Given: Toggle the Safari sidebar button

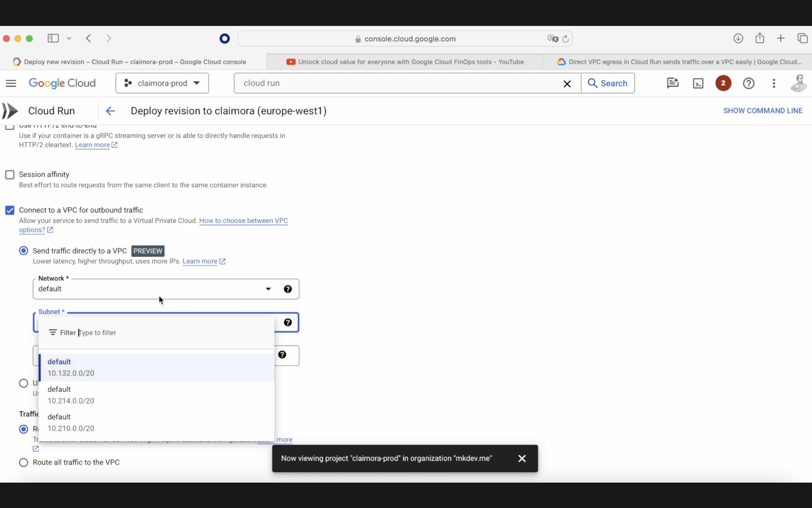Looking at the screenshot, I should [x=53, y=39].
